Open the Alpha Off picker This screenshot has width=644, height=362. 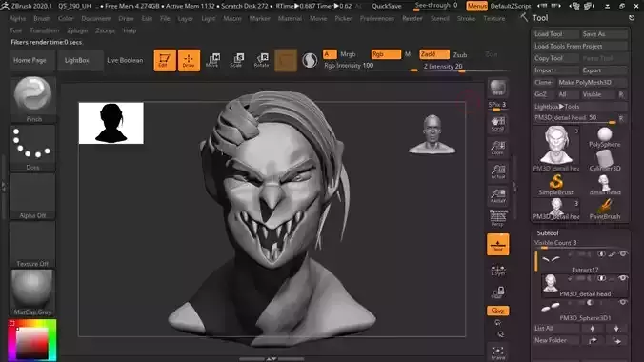(x=32, y=196)
